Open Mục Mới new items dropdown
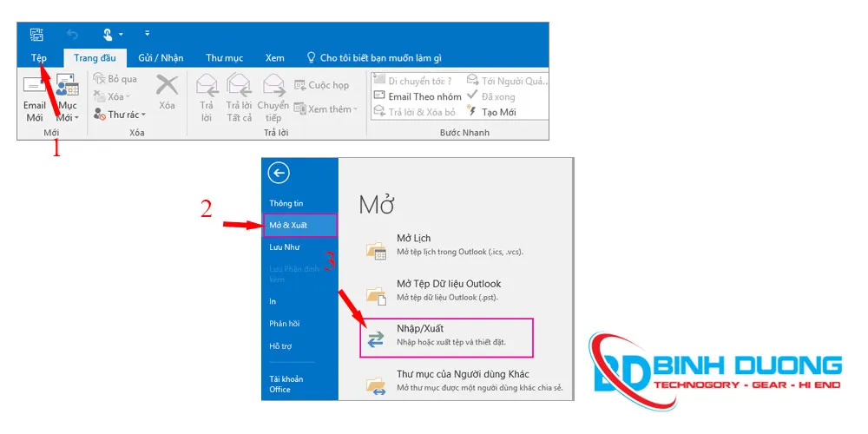The width and height of the screenshot is (868, 434). 68,99
